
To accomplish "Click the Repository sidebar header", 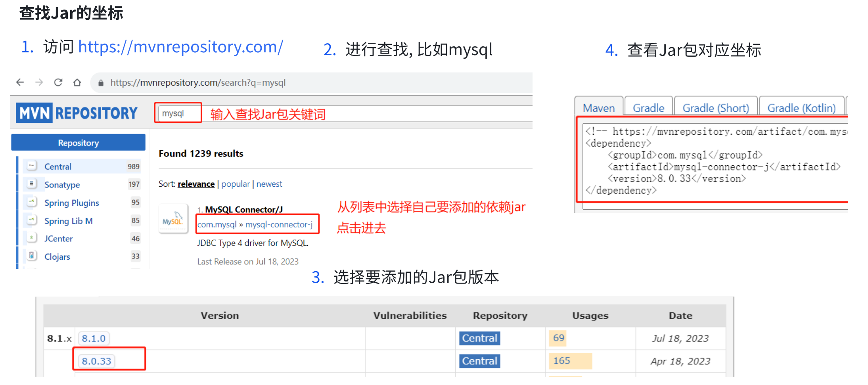I will click(x=78, y=142).
